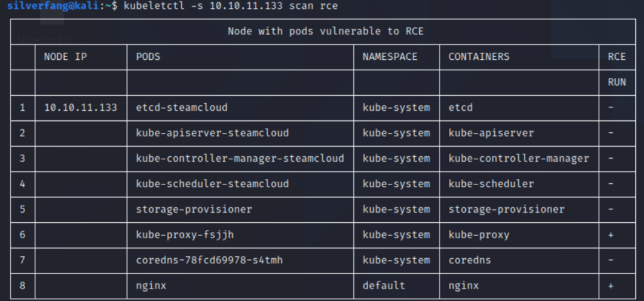Click the CONTAINERS column header

pos(478,57)
